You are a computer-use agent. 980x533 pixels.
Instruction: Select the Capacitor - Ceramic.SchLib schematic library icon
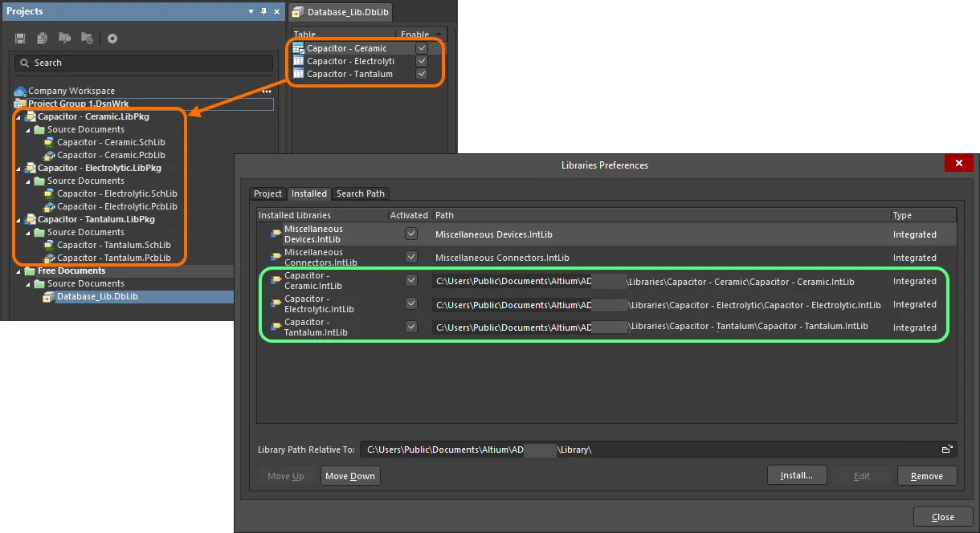point(48,142)
